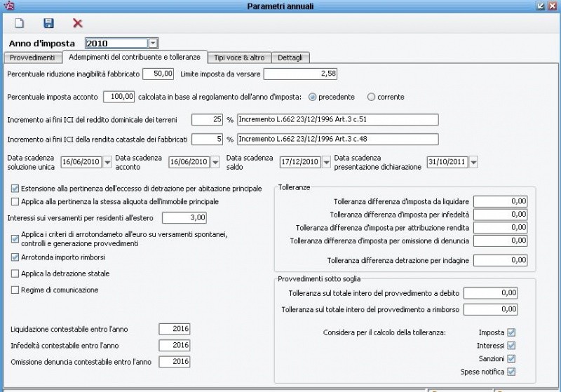Toggle the Sanzioni tolerance checkbox
This screenshot has height=392, width=561.
point(512,359)
